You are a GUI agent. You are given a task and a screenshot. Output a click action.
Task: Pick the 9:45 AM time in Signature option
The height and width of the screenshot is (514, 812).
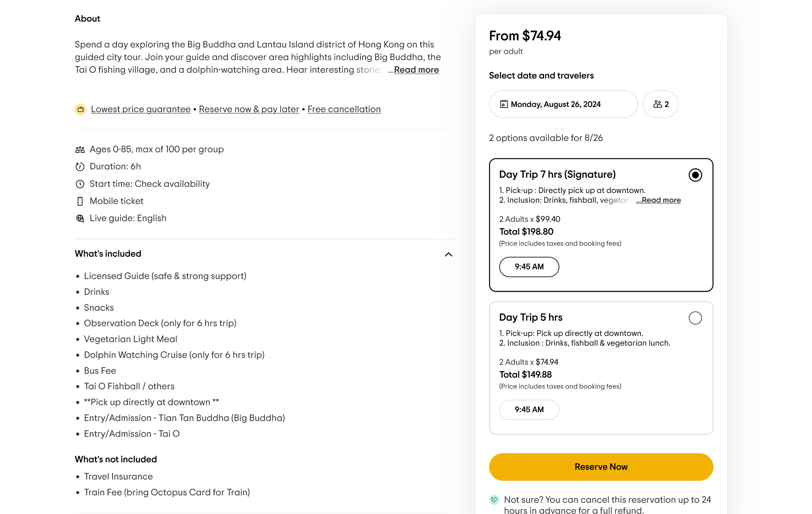[x=529, y=267]
